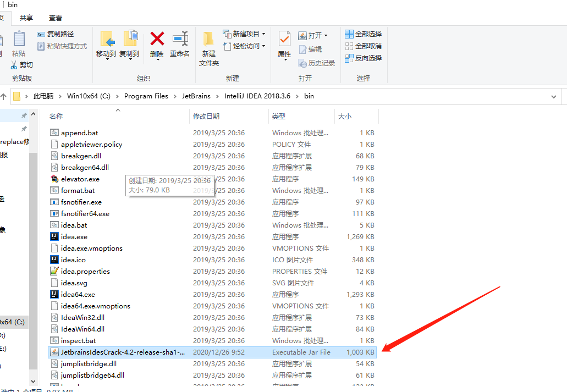
Task: Open History (历史记录) in the ribbon
Action: pyautogui.click(x=316, y=63)
